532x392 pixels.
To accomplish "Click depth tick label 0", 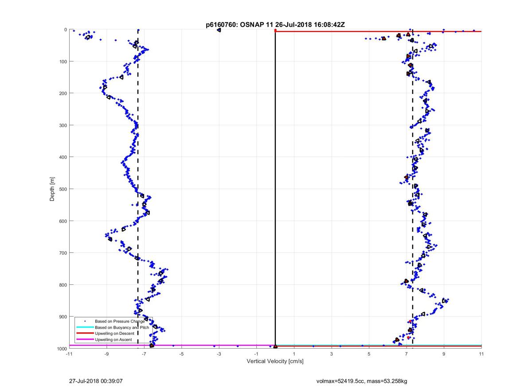I will (66, 30).
